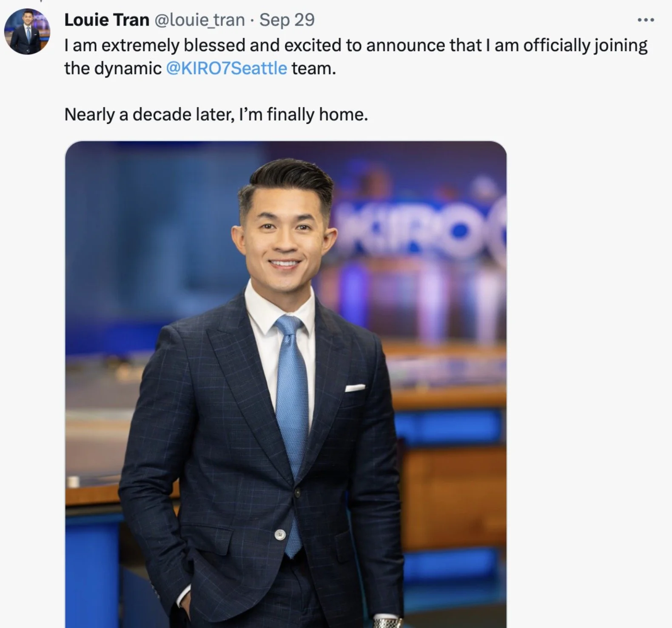Open the attached studio portrait photo
672x628 pixels.
tap(286, 384)
